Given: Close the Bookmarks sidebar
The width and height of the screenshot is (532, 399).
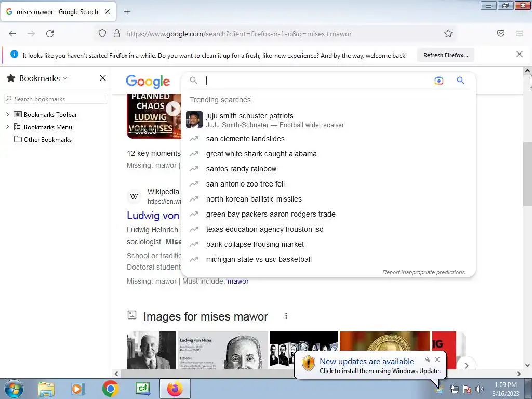Looking at the screenshot, I should (103, 78).
